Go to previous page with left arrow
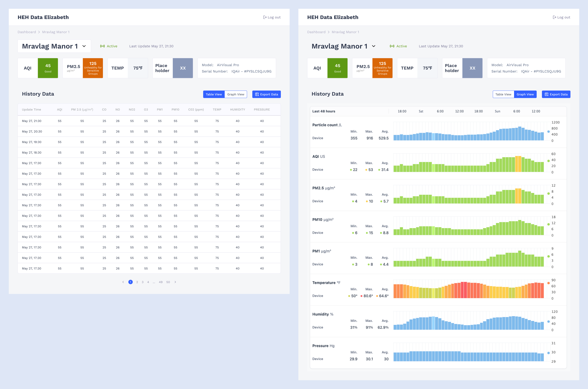The image size is (588, 389). click(x=123, y=282)
